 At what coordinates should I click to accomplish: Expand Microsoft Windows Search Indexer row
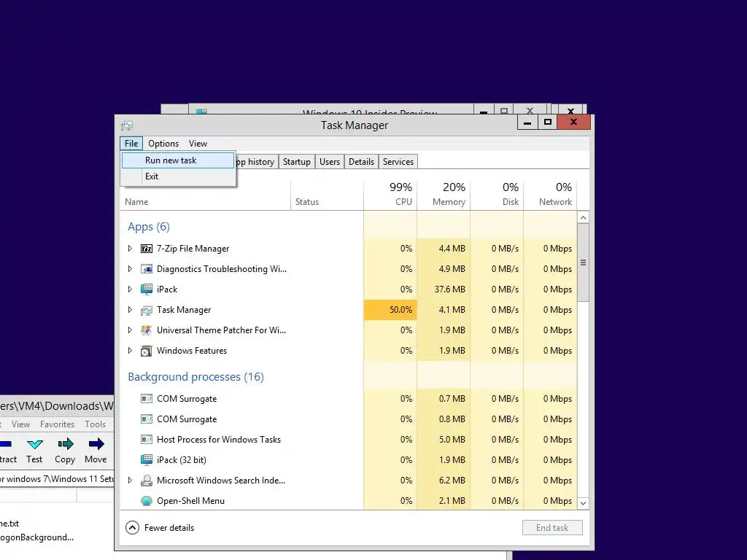[x=130, y=481]
